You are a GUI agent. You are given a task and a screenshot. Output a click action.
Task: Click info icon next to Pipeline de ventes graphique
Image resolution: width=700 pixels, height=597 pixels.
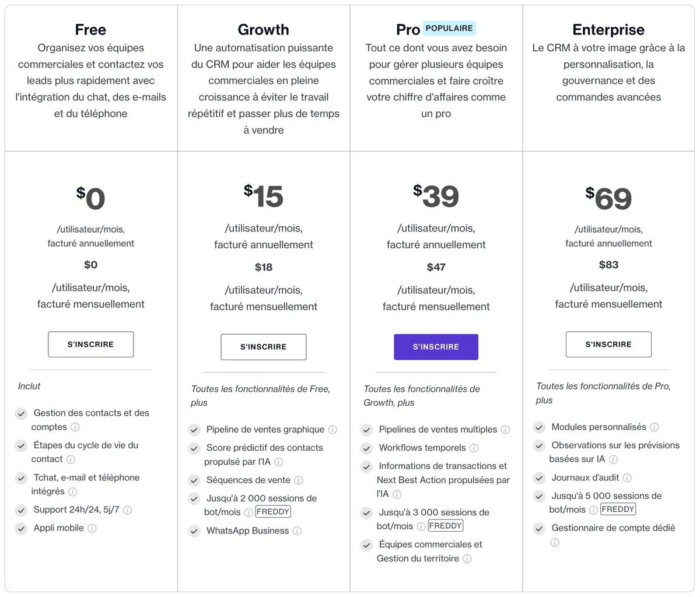click(x=332, y=430)
